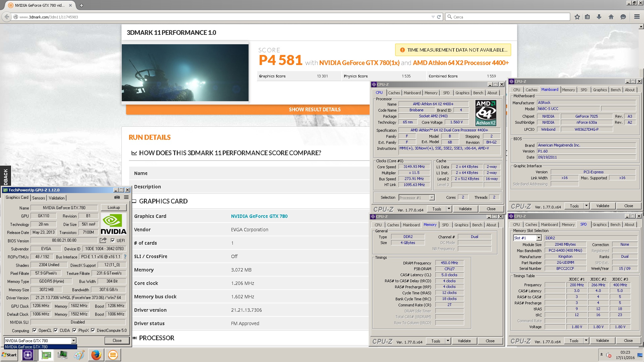Click the show desktop icon in tray
Viewport: 644px width, 362px height.
(640, 355)
